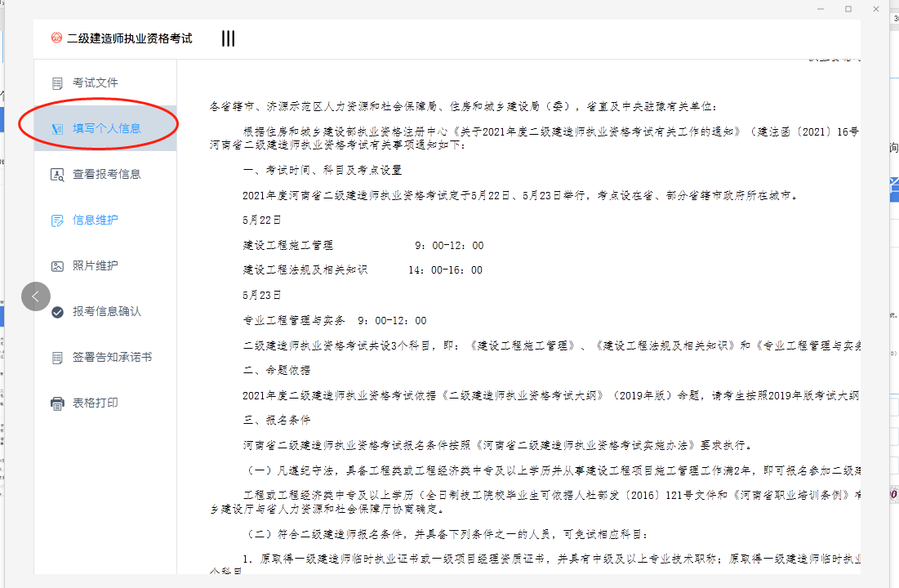Screen dimensions: 899x588
Task: Click the 信息维护 edit icon
Action: pos(57,220)
